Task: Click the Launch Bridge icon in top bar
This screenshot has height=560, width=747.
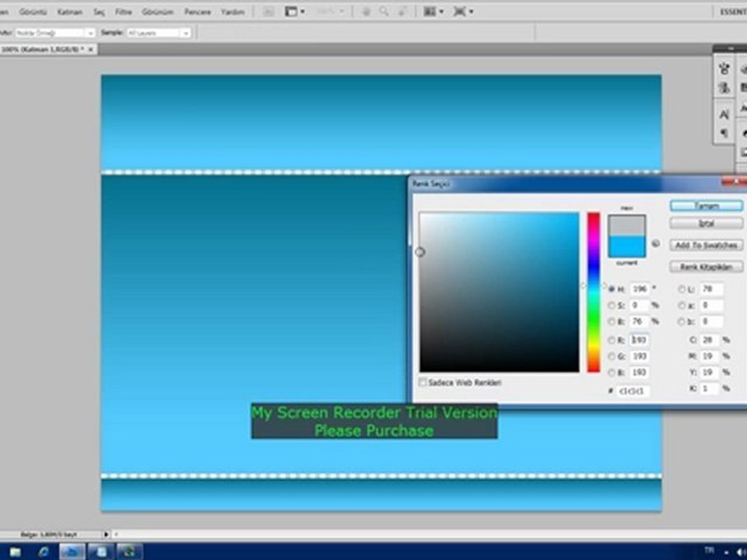Action: click(268, 12)
